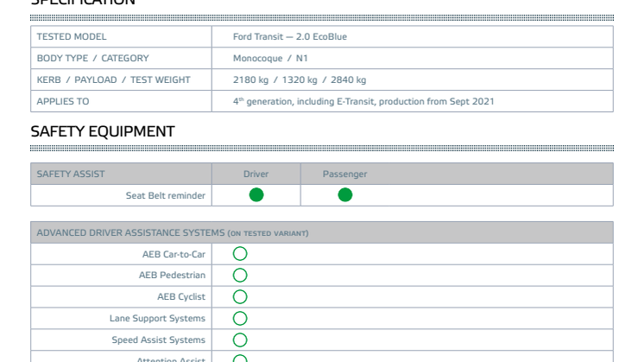Click the 'Driver' column header
The width and height of the screenshot is (644, 362).
(256, 174)
